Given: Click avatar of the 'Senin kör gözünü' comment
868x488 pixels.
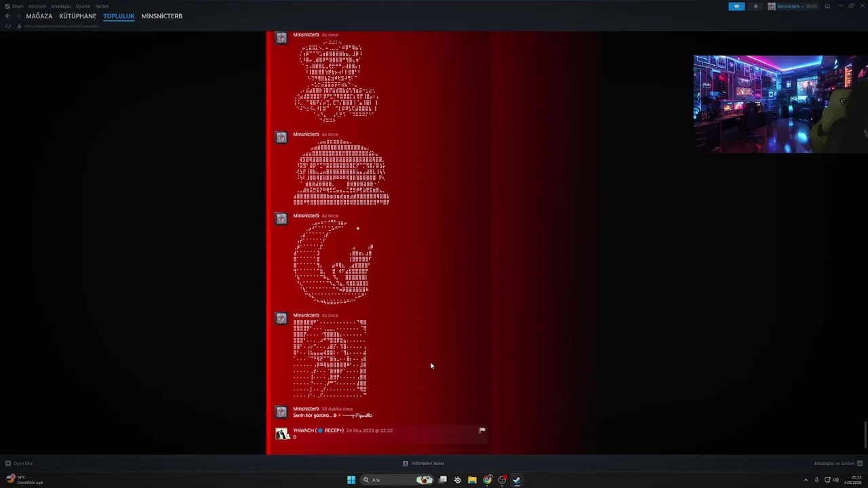Looking at the screenshot, I should [x=281, y=412].
